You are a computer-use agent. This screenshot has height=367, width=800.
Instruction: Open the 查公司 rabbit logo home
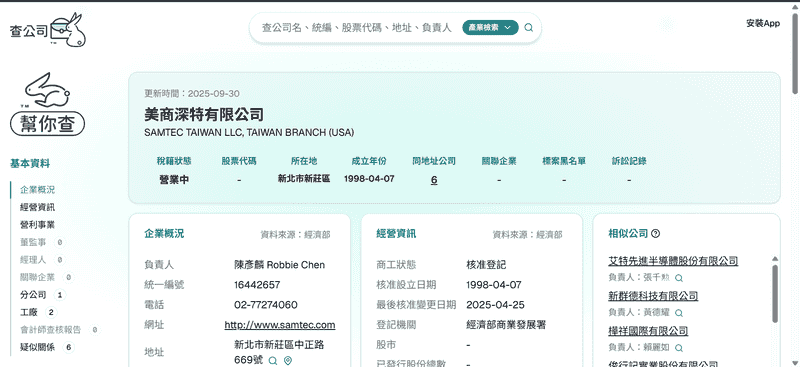[x=48, y=30]
